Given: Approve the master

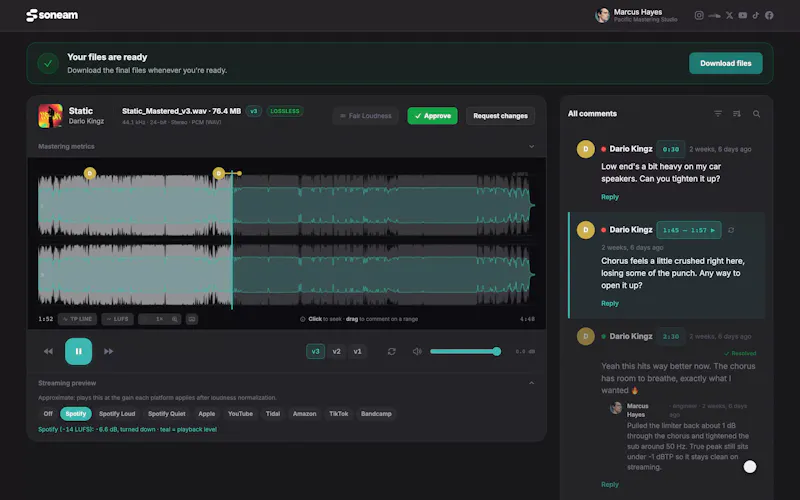Looking at the screenshot, I should pyautogui.click(x=432, y=116).
